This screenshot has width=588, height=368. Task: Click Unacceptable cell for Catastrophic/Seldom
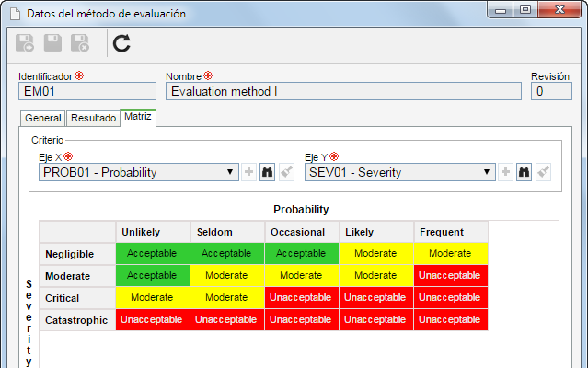(x=227, y=320)
